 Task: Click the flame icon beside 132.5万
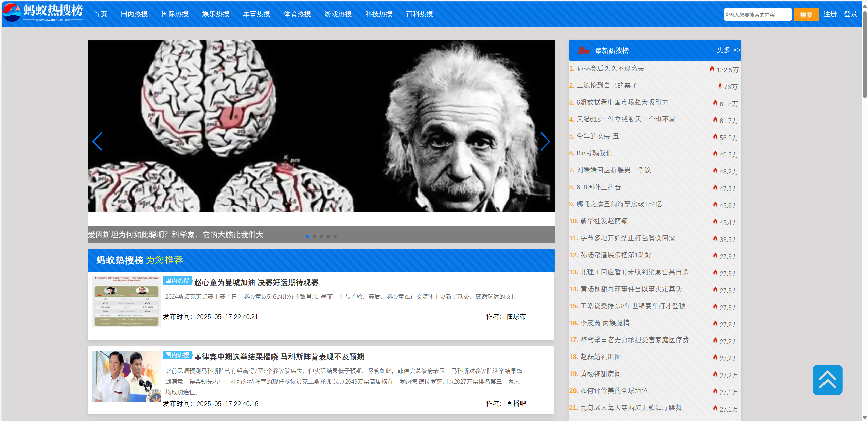click(712, 69)
